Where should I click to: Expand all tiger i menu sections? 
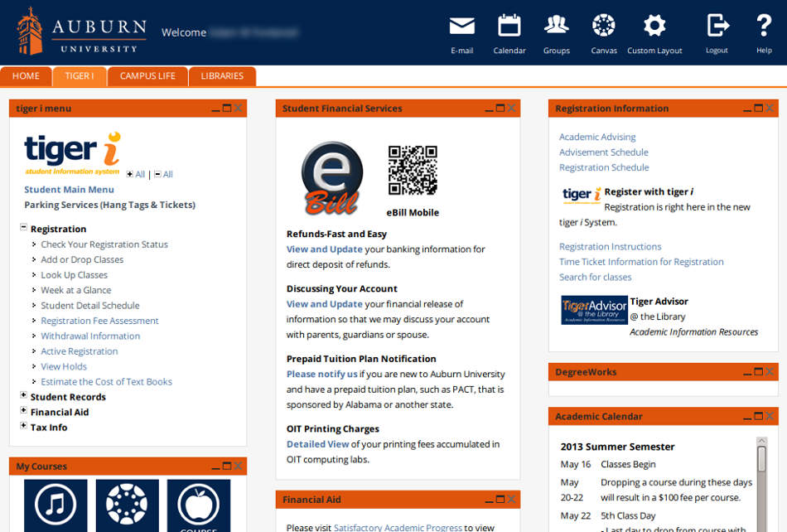(x=136, y=174)
